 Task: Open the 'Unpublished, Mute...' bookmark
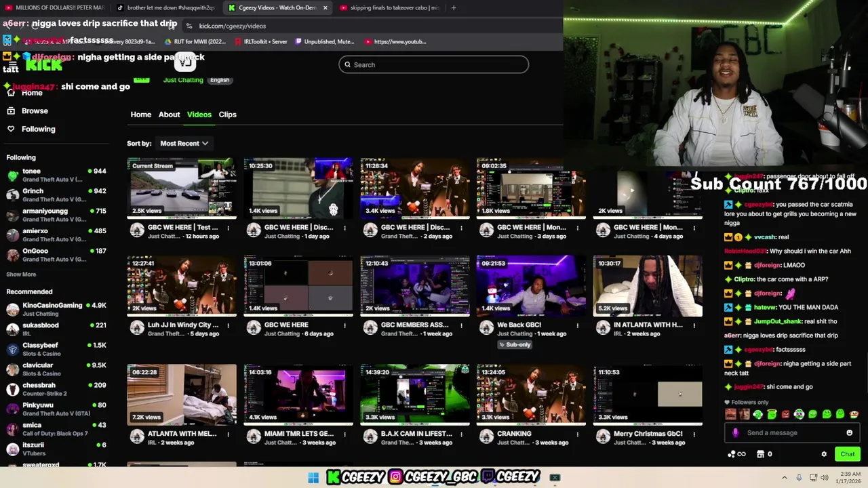tap(324, 41)
